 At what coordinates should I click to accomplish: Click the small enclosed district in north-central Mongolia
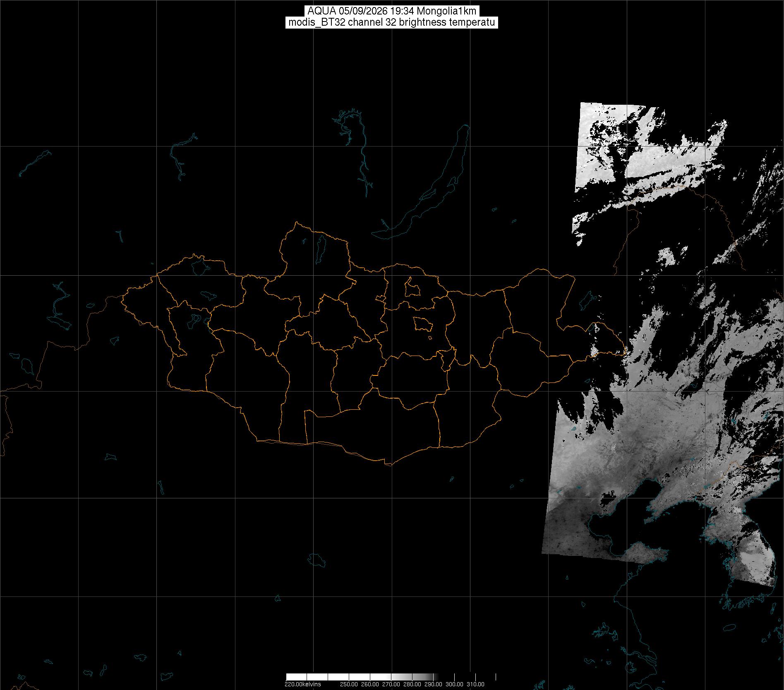412,287
